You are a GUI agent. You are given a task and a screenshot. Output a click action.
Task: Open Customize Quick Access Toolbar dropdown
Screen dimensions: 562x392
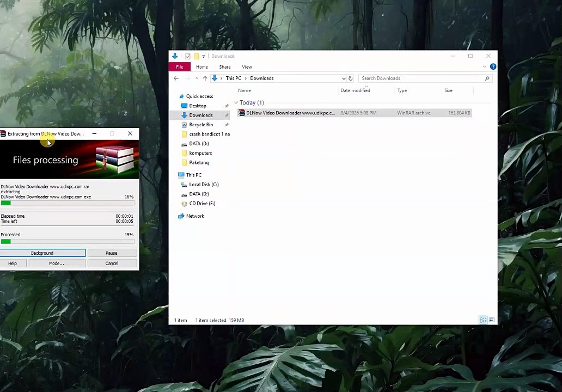[204, 56]
